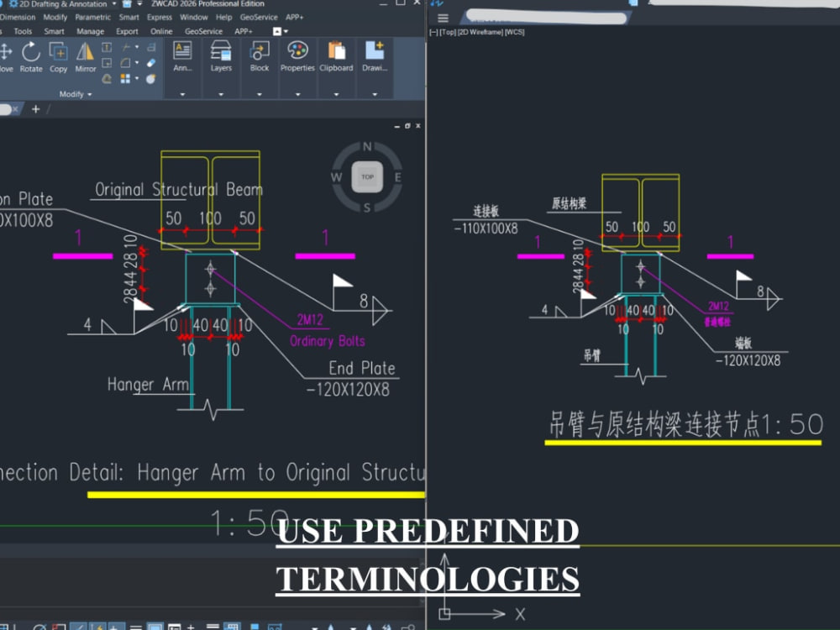The width and height of the screenshot is (840, 630).
Task: Select the 'Original Structural Beam' text
Action: coord(179,190)
